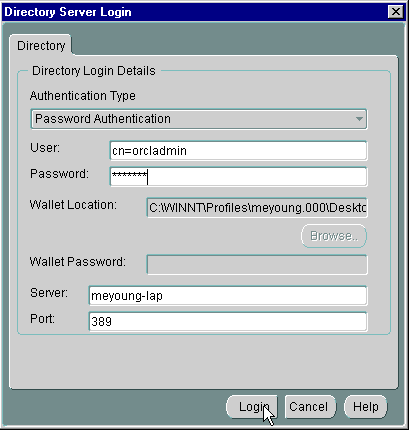Click the Port field showing 389
This screenshot has width=409, height=430.
[228, 321]
